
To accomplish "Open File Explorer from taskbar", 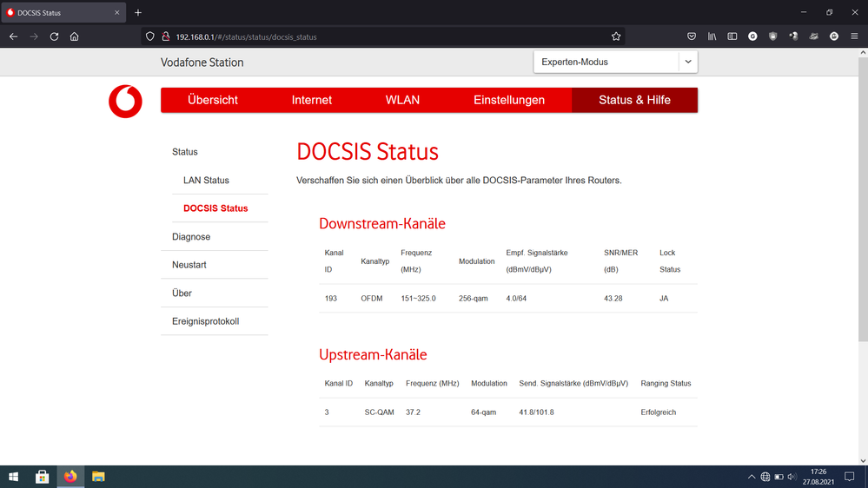I will 98,477.
